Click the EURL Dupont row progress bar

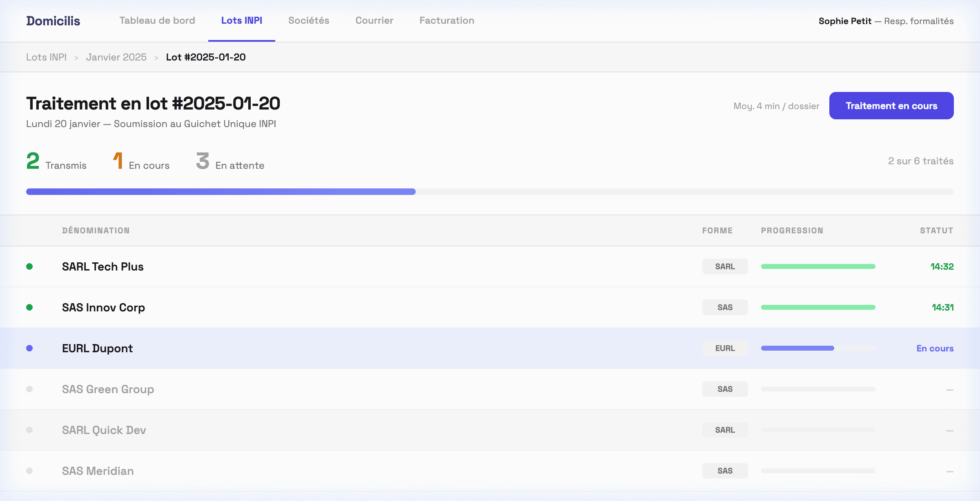click(x=818, y=348)
